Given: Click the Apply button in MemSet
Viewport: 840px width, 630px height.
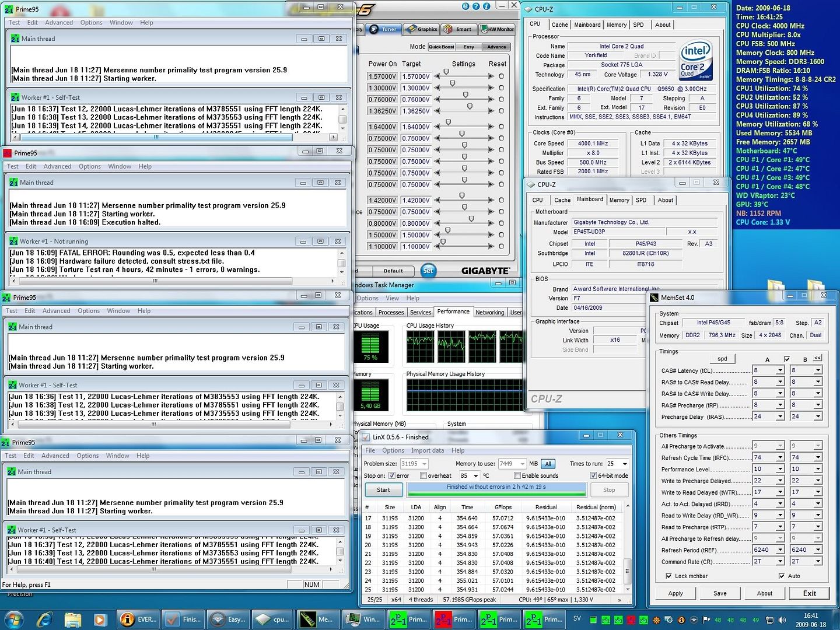Looking at the screenshot, I should point(675,593).
